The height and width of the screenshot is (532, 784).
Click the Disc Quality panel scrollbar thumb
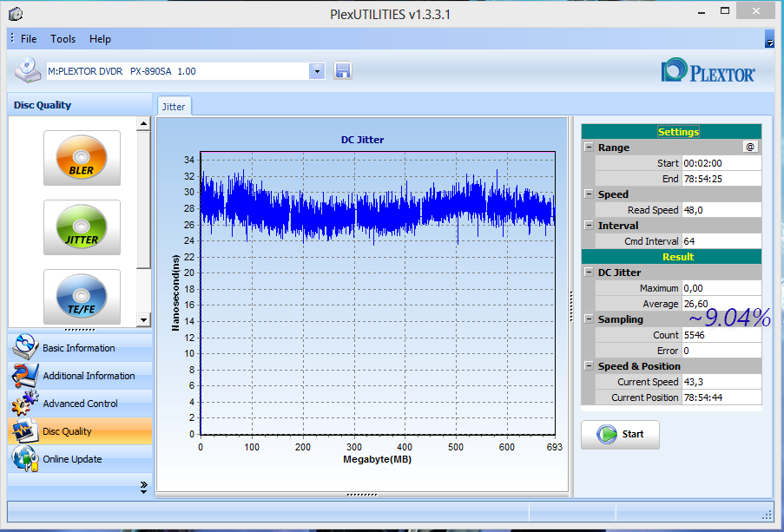(x=143, y=200)
